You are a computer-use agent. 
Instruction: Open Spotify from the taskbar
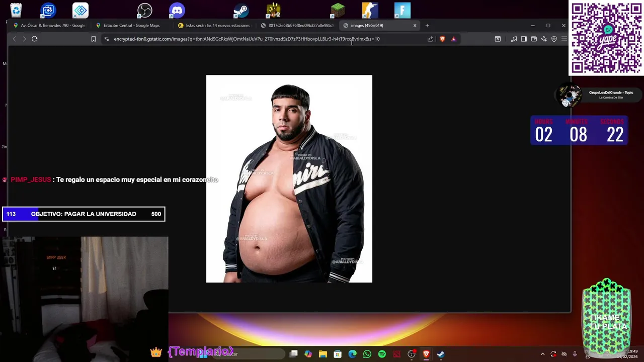[382, 354]
